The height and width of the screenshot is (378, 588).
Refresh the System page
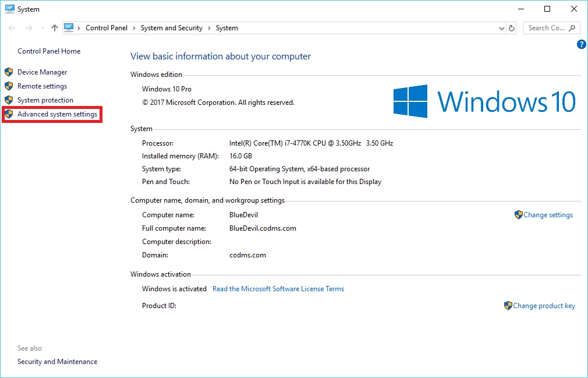coord(512,29)
